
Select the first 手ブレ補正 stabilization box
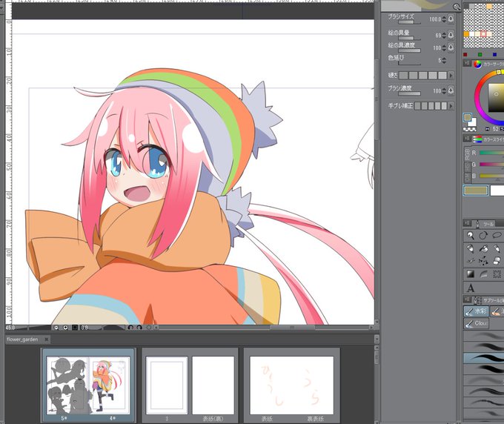pos(417,106)
